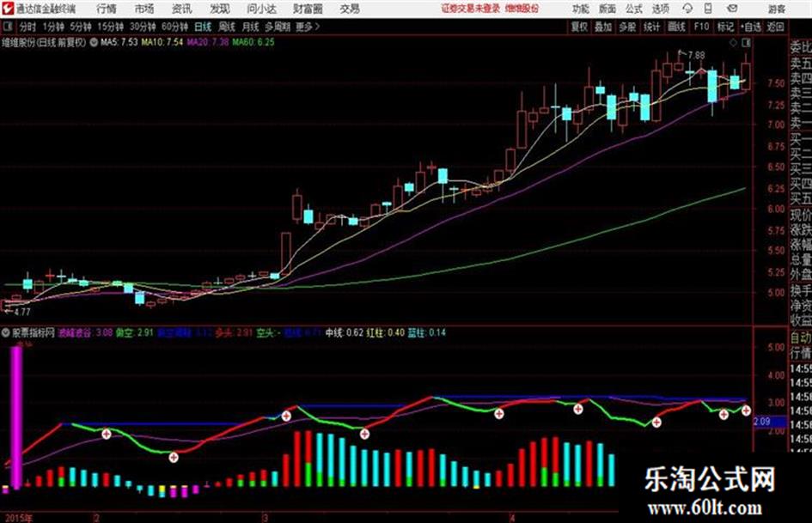Click the 做空: 2.91 indicator value
Image resolution: width=812 pixels, height=523 pixels.
pyautogui.click(x=134, y=332)
